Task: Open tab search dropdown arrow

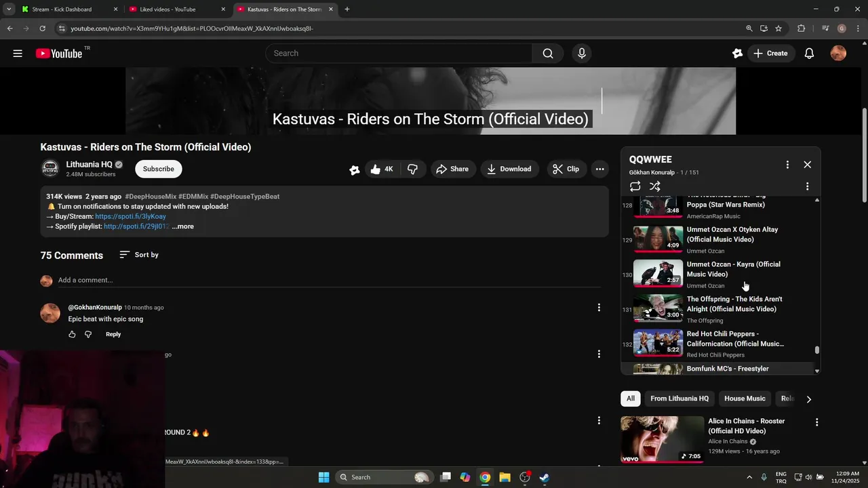Action: coord(8,9)
